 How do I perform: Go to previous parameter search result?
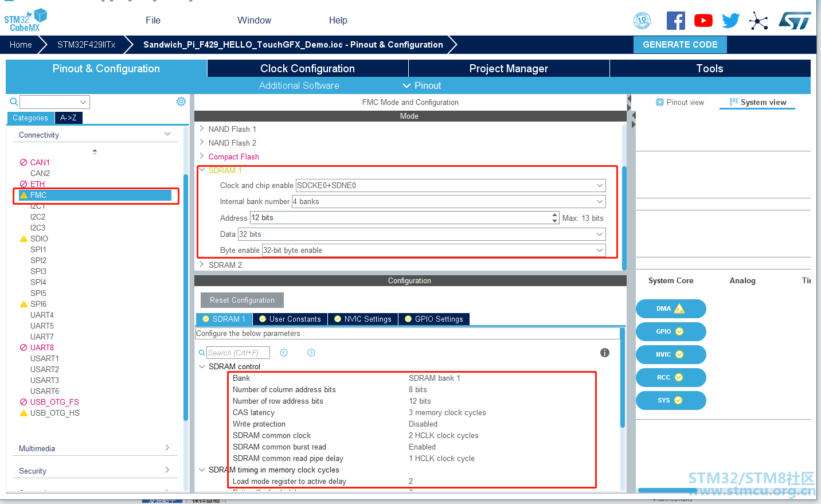pyautogui.click(x=284, y=353)
